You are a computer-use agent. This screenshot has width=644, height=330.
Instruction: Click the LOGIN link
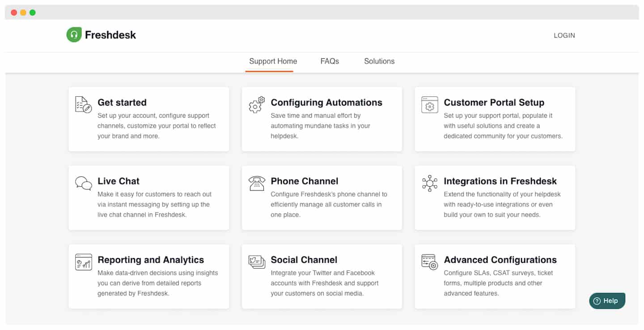tap(564, 35)
